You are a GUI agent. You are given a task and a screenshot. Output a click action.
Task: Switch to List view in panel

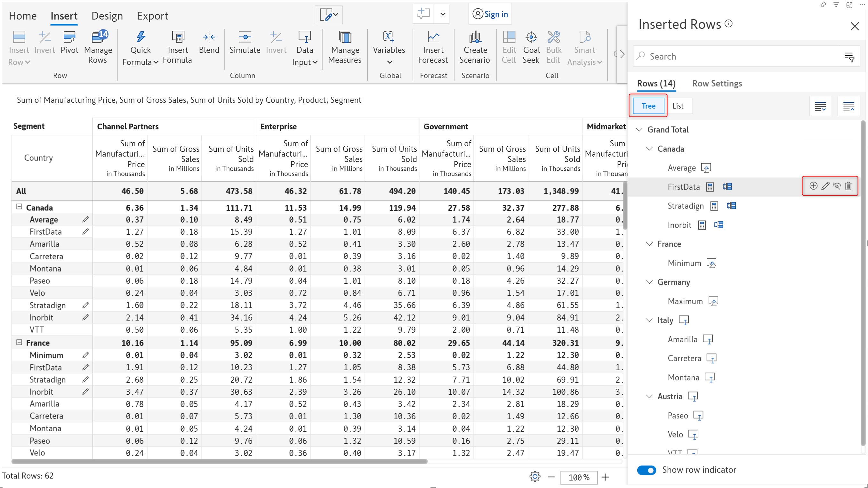[678, 106]
